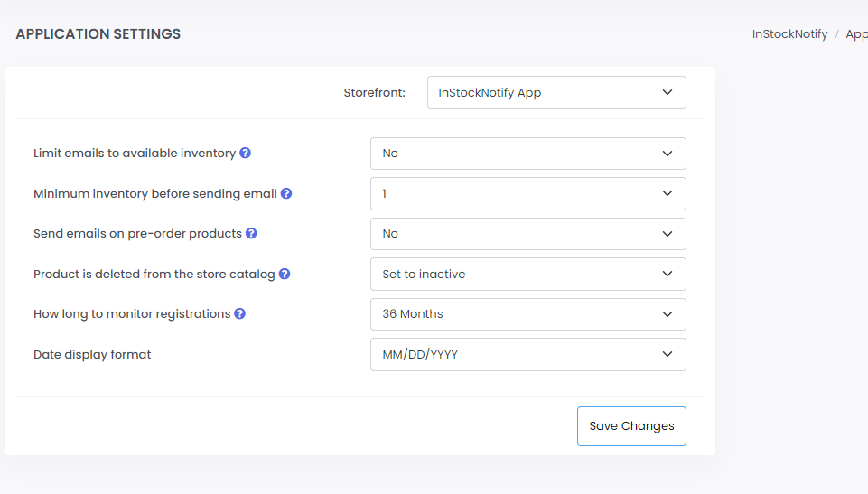Go to InStockNotify breadcrumb link
This screenshot has width=868, height=494.
coord(789,34)
